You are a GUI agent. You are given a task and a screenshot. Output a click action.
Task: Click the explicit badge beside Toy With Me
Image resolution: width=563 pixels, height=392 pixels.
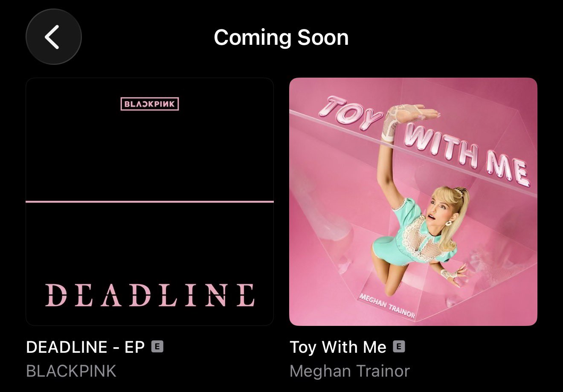click(399, 347)
